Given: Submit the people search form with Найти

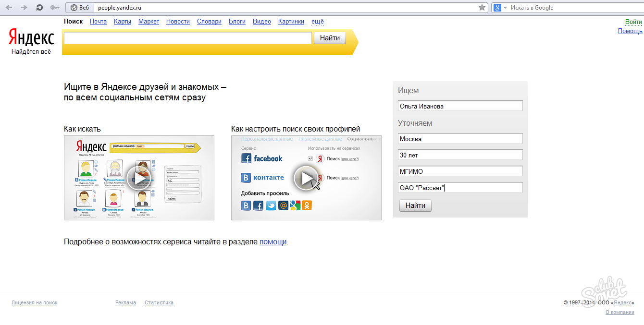Looking at the screenshot, I should tap(415, 205).
